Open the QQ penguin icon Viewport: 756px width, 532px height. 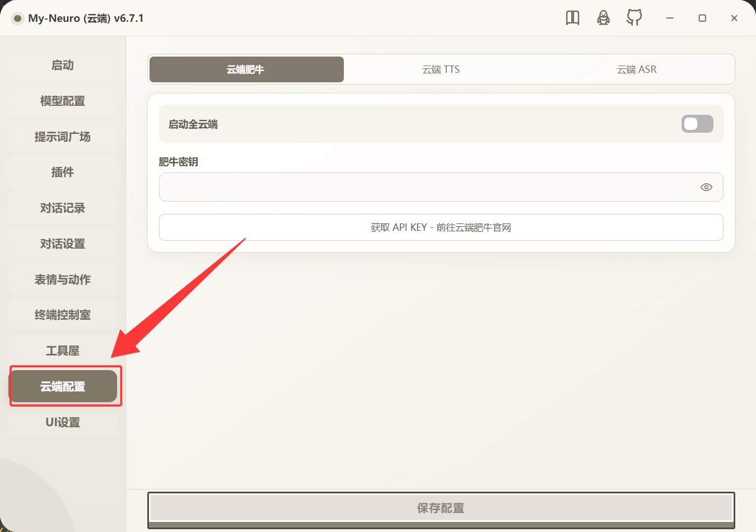tap(603, 18)
